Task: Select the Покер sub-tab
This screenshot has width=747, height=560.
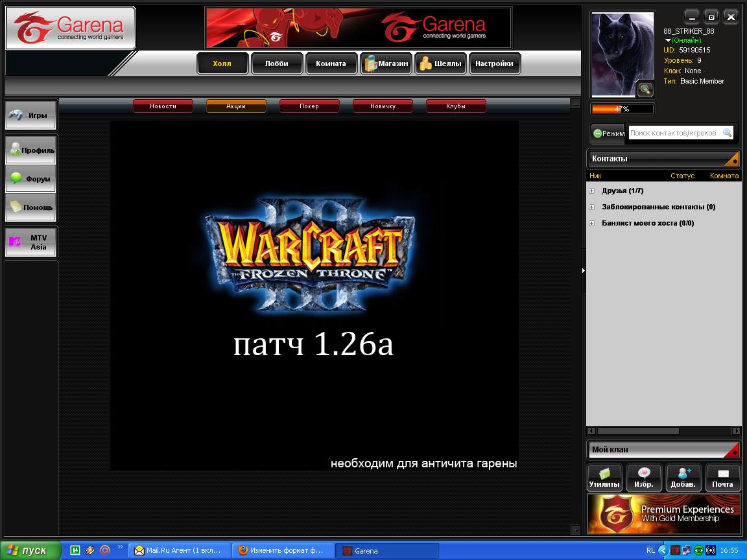Action: tap(309, 106)
